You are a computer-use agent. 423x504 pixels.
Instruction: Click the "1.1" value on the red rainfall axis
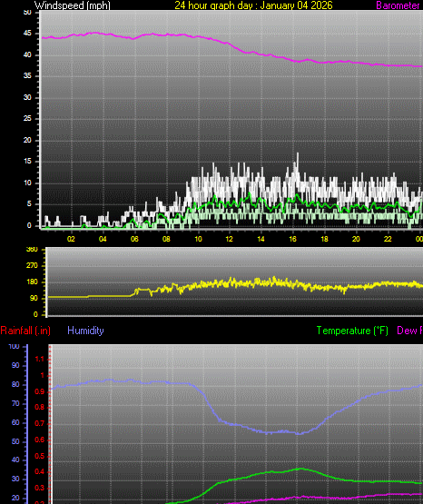click(x=40, y=360)
